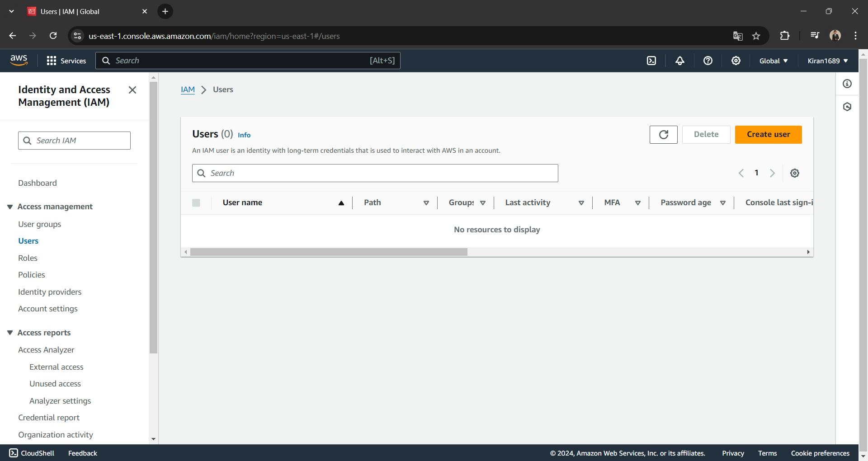Refresh the users list
The width and height of the screenshot is (868, 461).
[663, 135]
